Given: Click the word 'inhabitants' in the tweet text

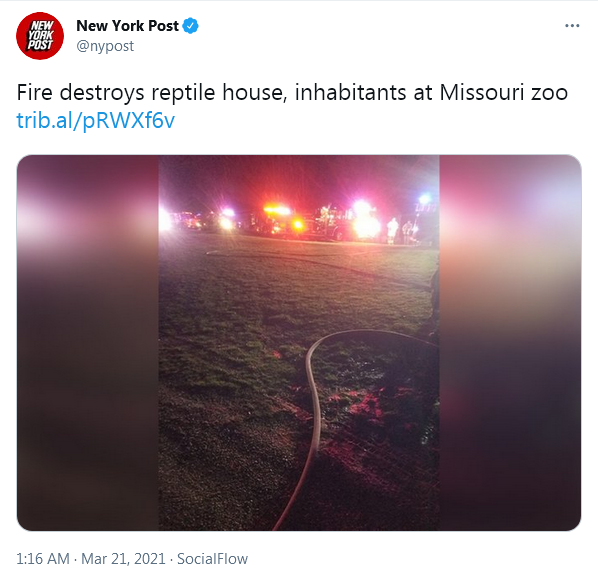Looking at the screenshot, I should point(350,92).
